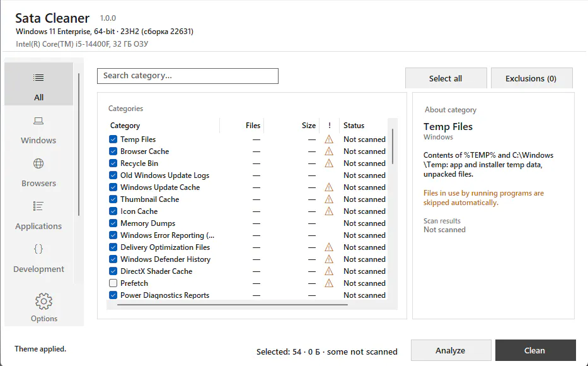The height and width of the screenshot is (366, 588).
Task: Click the warning triangle in Prefetch row
Action: coord(329,283)
